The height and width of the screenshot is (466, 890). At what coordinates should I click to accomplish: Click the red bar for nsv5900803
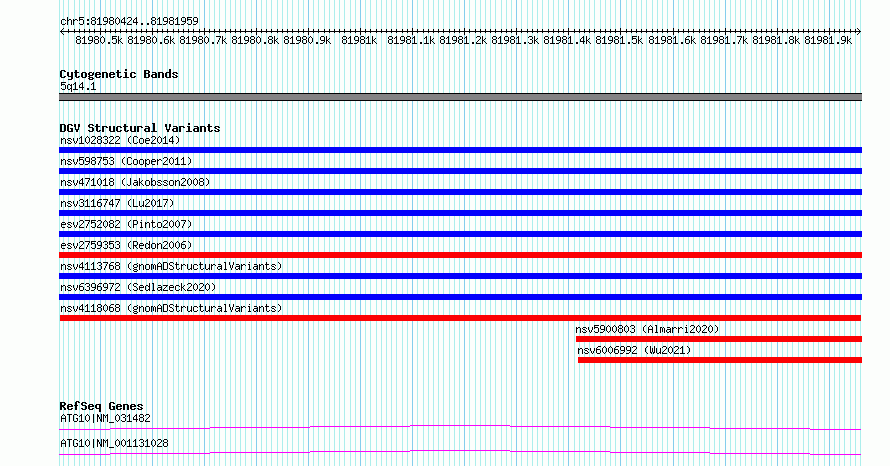[719, 339]
